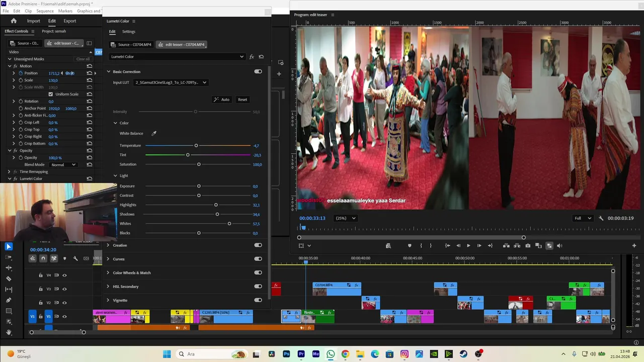Image resolution: width=644 pixels, height=362 pixels.
Task: Open the Input LUT dropdown
Action: (x=171, y=82)
